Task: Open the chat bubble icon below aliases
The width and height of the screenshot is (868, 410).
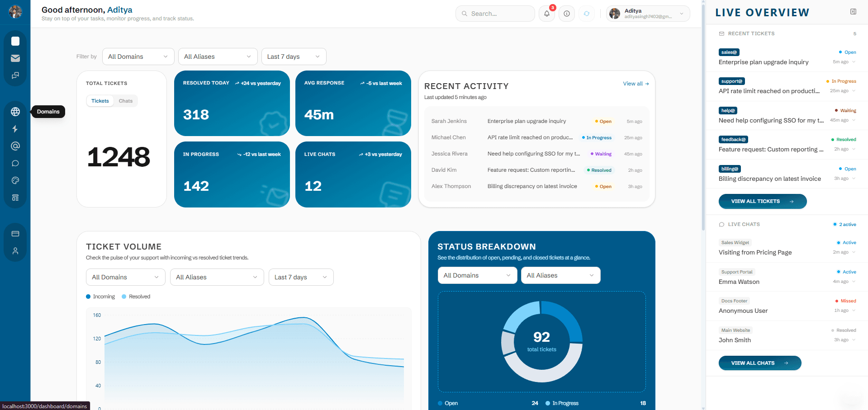Action: (15, 163)
